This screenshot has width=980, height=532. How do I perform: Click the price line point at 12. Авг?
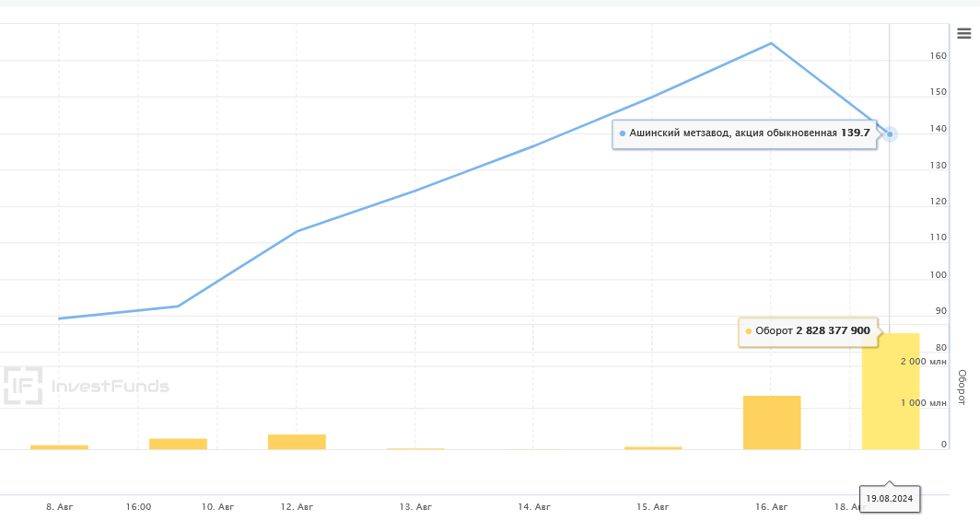coord(297,231)
